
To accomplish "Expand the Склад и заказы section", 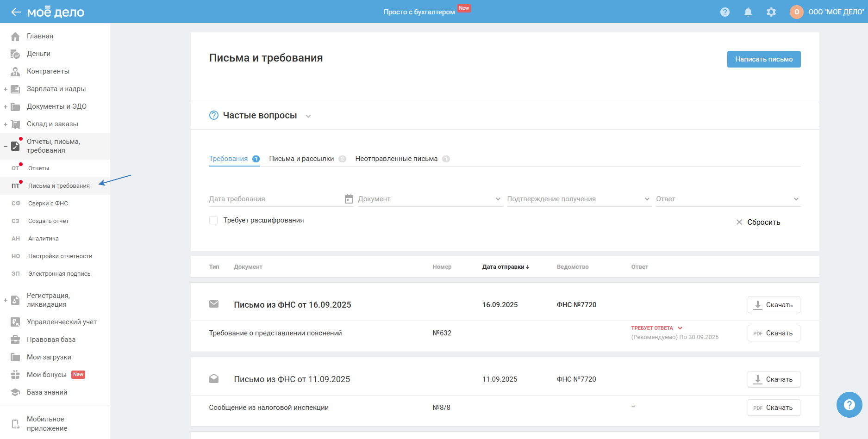I will (x=6, y=124).
